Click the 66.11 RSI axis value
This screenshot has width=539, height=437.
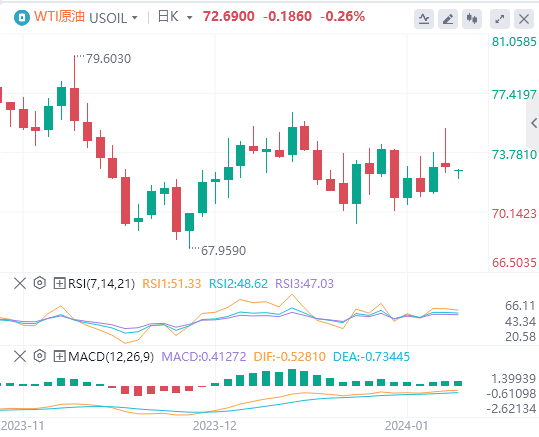tap(520, 306)
